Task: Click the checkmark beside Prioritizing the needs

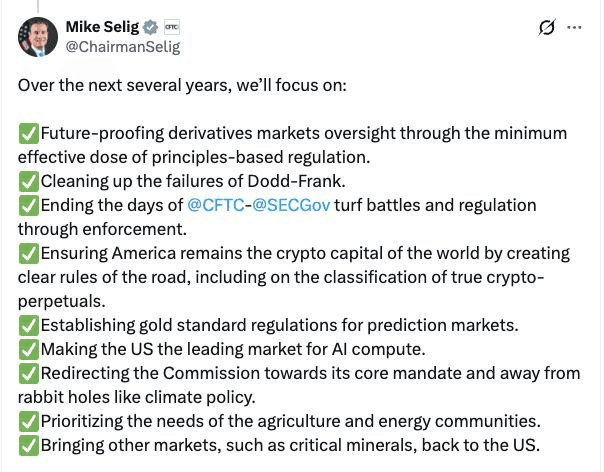Action: click(28, 421)
